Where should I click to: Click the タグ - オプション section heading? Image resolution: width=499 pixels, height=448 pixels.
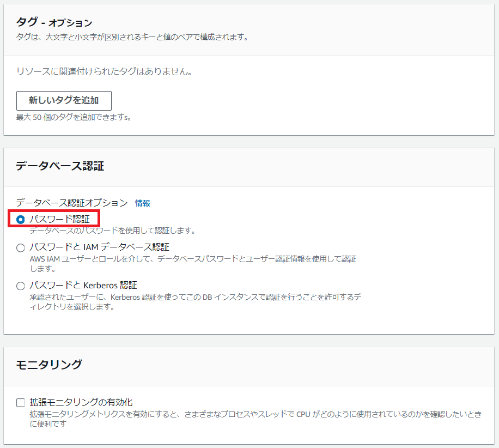(54, 23)
